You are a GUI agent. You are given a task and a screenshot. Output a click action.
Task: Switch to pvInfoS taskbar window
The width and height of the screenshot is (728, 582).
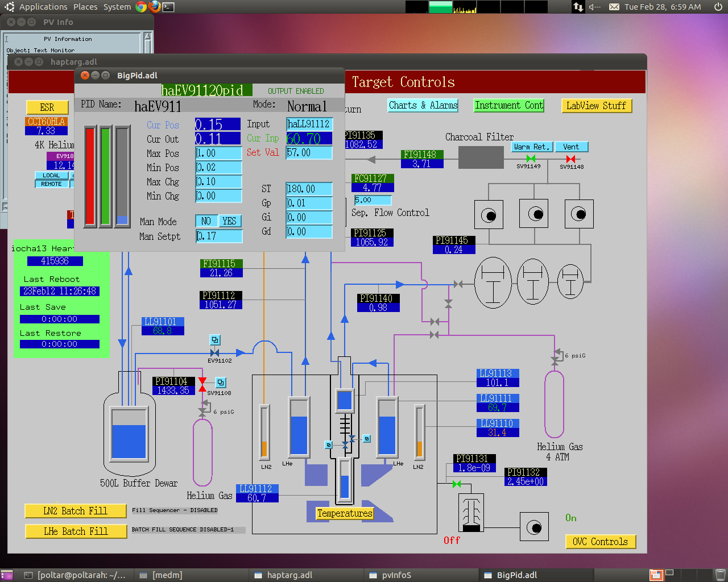point(420,575)
